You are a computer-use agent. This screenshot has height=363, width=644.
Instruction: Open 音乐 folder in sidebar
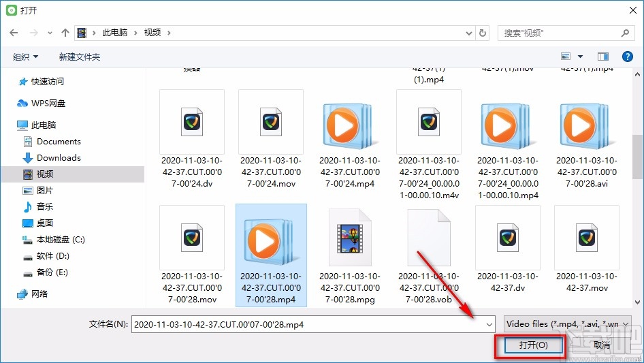pyautogui.click(x=38, y=207)
